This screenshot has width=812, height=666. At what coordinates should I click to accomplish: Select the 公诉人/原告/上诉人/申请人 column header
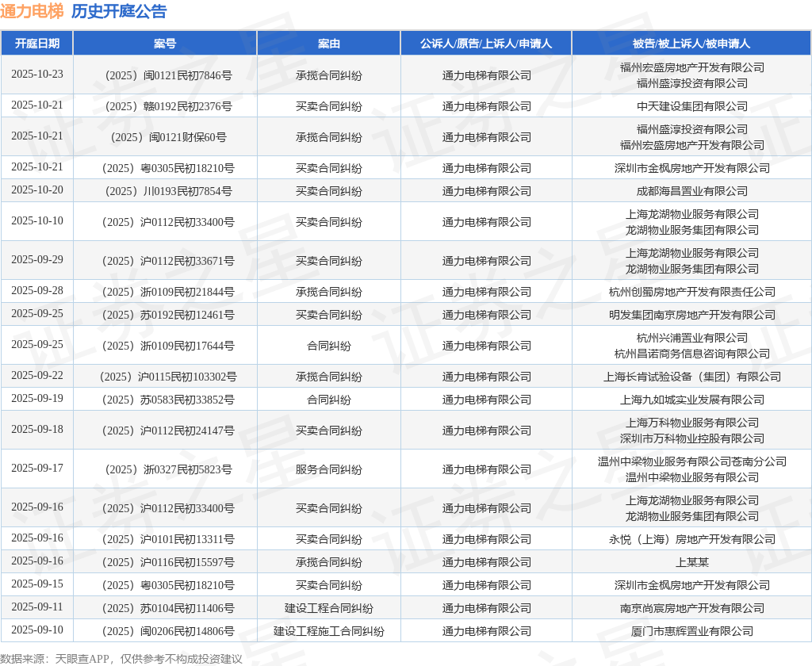pyautogui.click(x=486, y=44)
